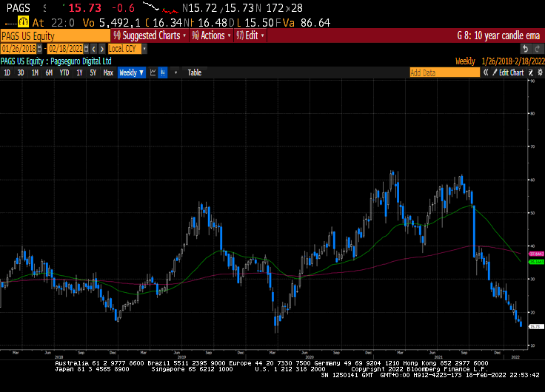The height and width of the screenshot is (392, 545).
Task: Click the high value 16.48
Action: coord(213,23)
